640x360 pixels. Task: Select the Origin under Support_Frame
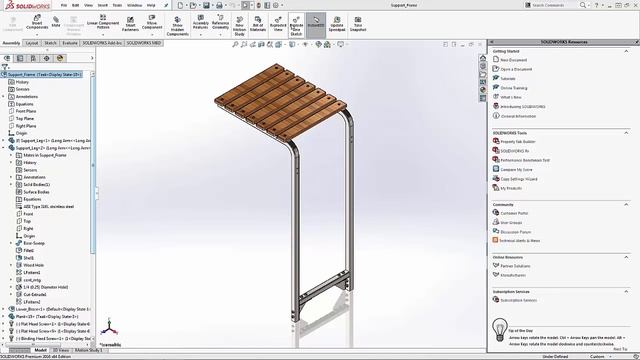tap(21, 133)
